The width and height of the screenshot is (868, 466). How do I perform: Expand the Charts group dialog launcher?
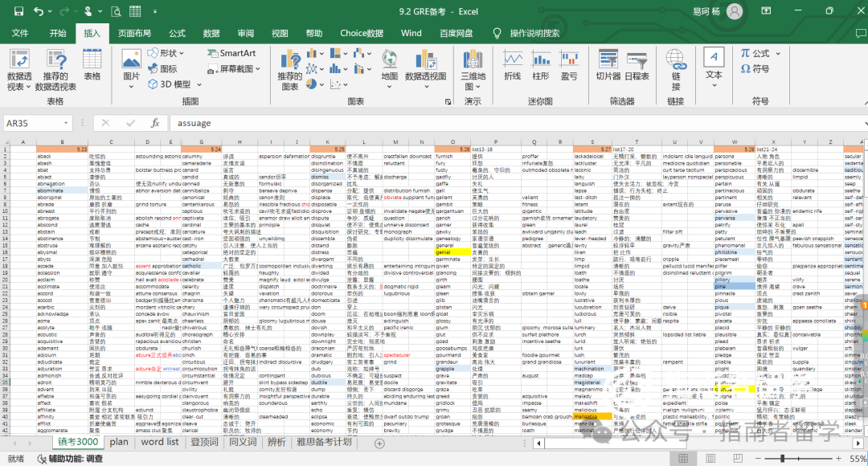[x=448, y=102]
